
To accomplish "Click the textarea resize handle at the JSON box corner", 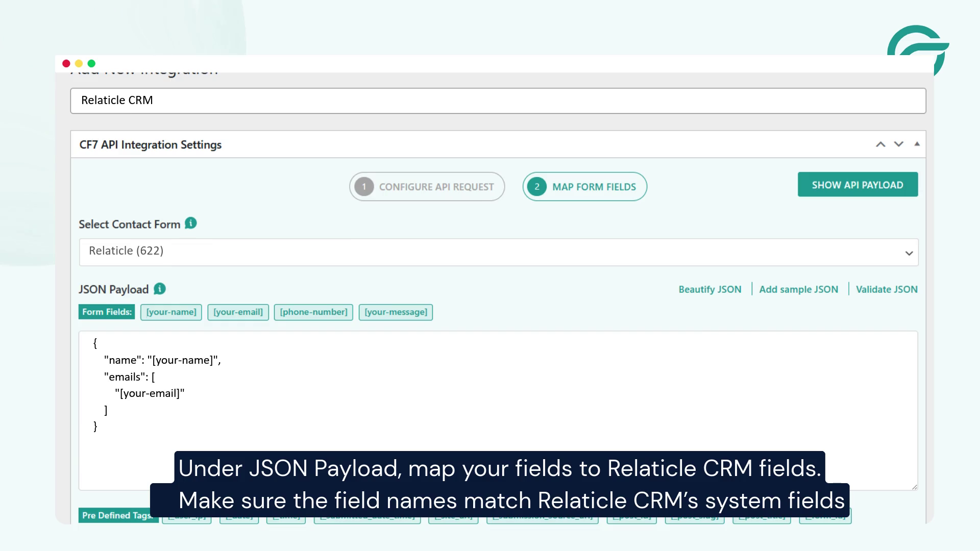I will pos(914,487).
